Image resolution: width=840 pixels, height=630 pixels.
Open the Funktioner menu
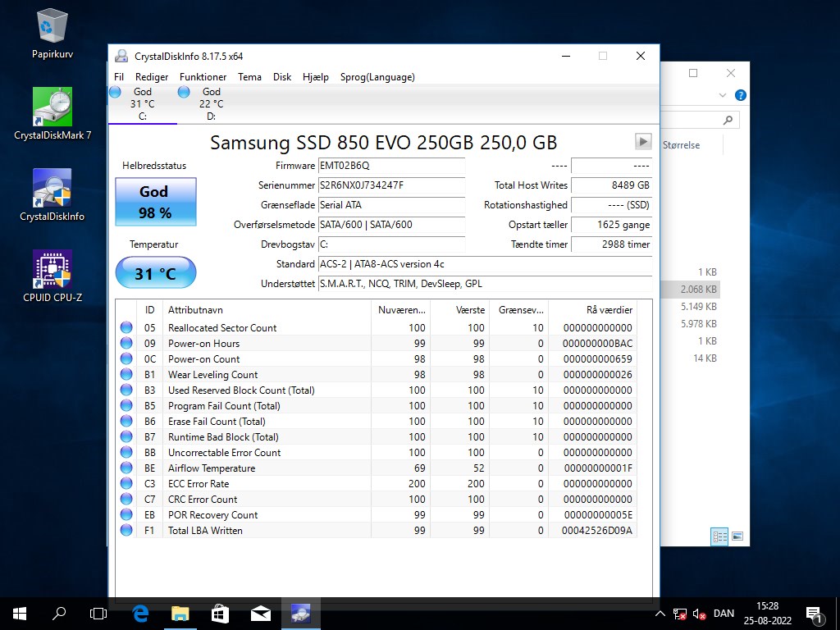[x=203, y=76]
